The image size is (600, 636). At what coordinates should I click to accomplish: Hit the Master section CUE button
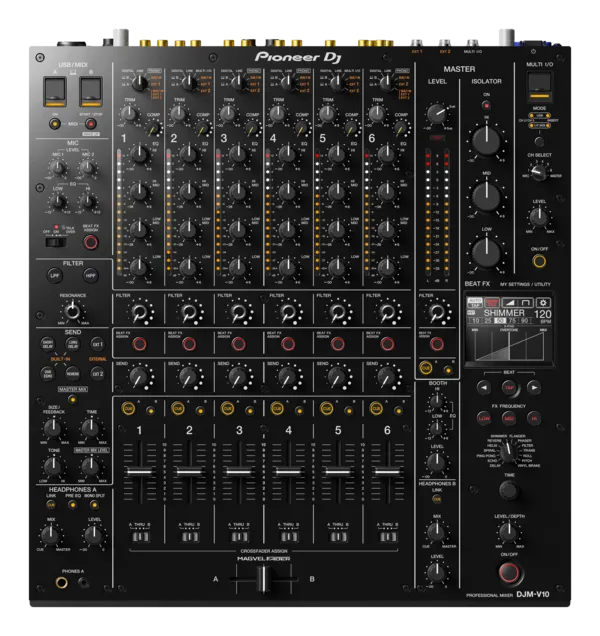(x=426, y=368)
